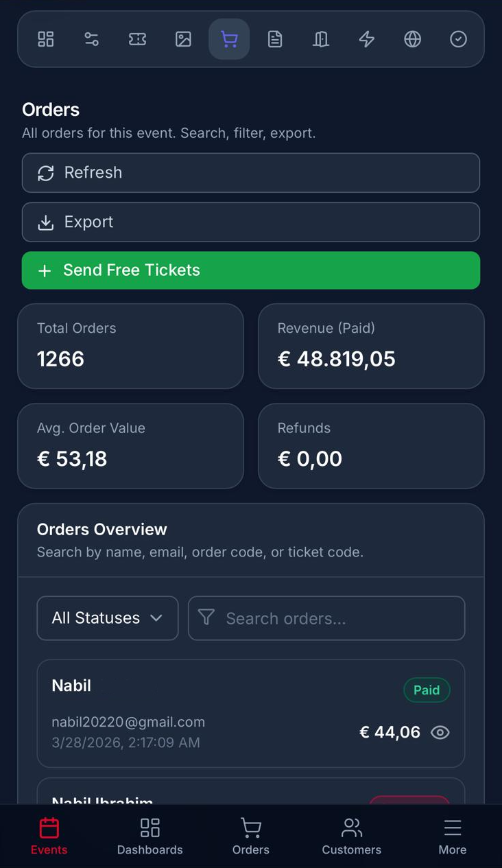Open the Customers tab in bottom navigation
The width and height of the screenshot is (502, 868).
click(x=351, y=836)
